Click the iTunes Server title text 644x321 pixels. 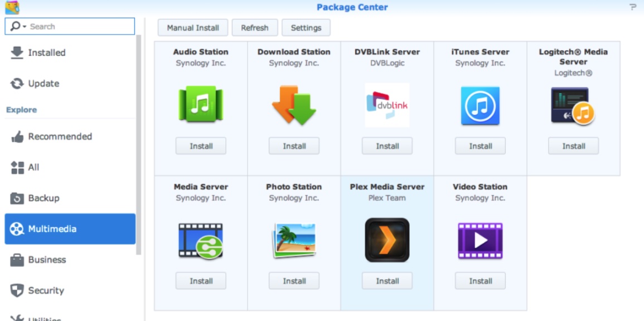pyautogui.click(x=480, y=52)
